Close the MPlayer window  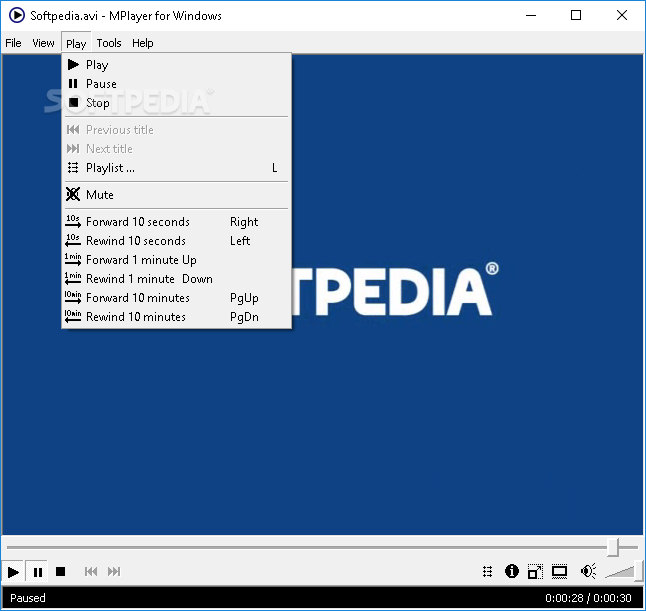(x=622, y=16)
